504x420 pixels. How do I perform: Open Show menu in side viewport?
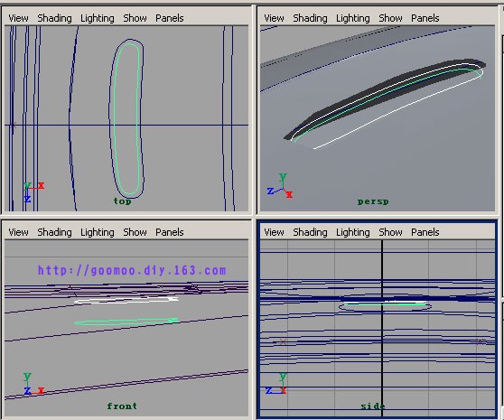click(x=390, y=232)
